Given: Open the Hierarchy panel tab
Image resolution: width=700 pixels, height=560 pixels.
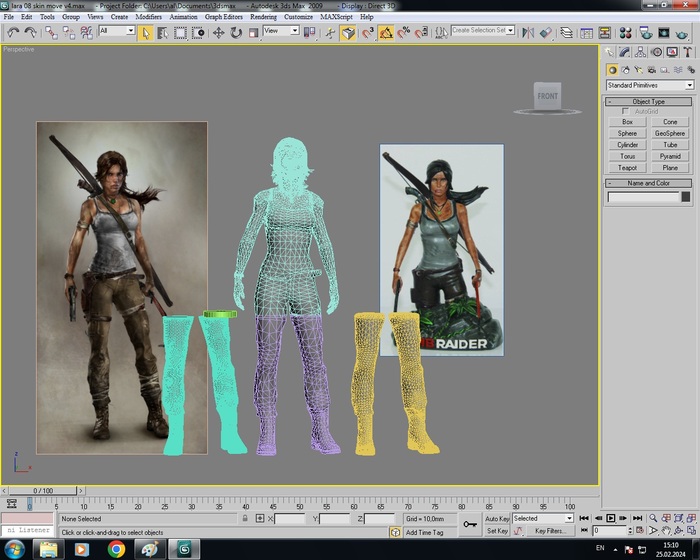Looking at the screenshot, I should 641,52.
